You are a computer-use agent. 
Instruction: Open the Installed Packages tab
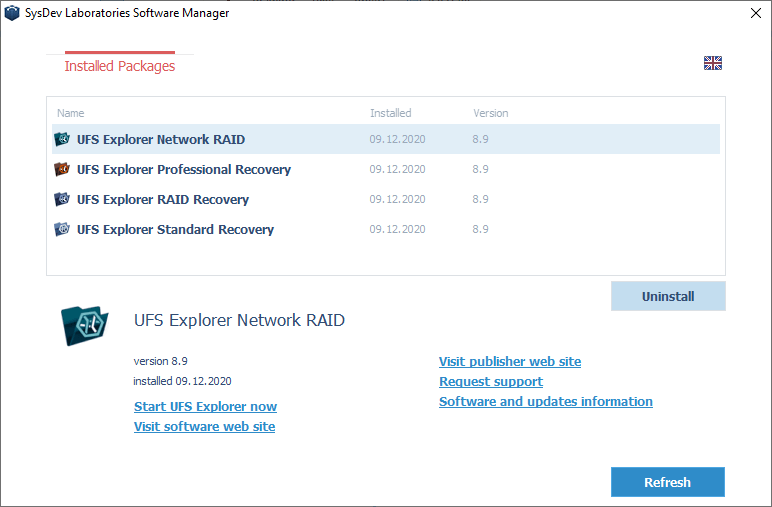119,66
